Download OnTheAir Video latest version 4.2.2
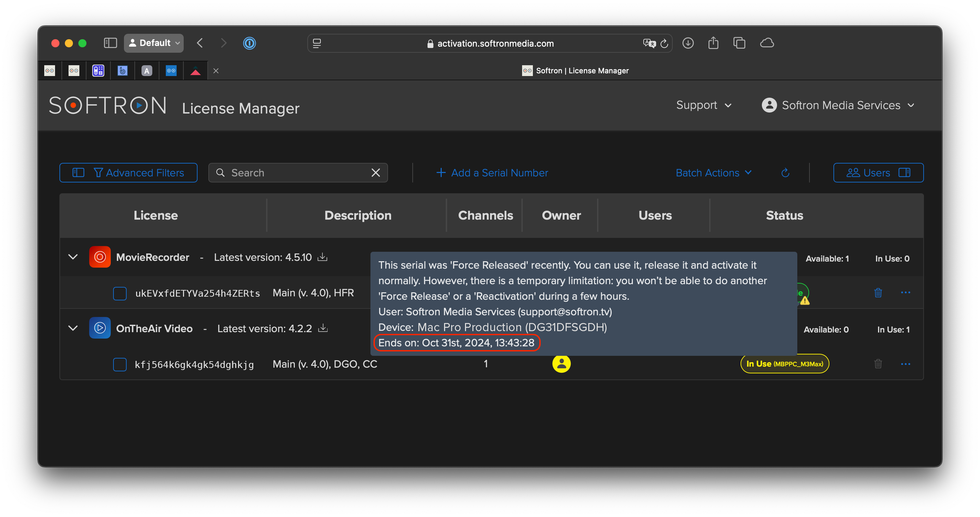 pyautogui.click(x=323, y=328)
